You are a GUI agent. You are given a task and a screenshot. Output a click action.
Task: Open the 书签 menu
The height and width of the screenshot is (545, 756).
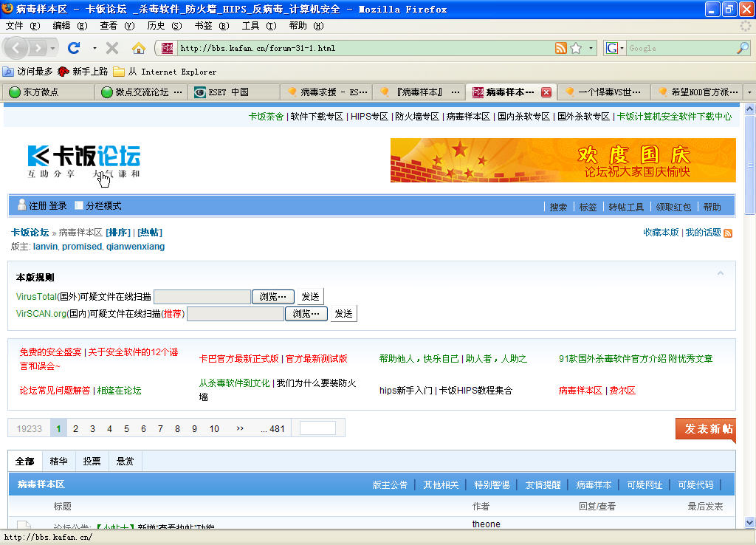pyautogui.click(x=212, y=26)
